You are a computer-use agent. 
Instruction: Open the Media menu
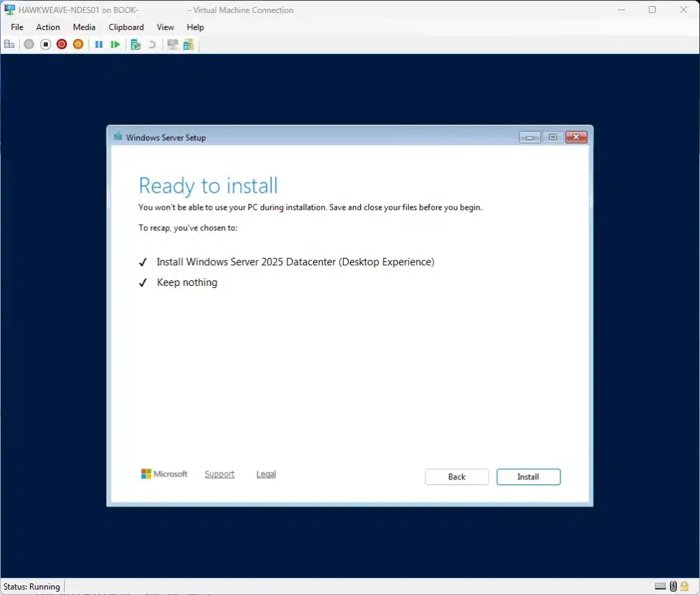[84, 27]
